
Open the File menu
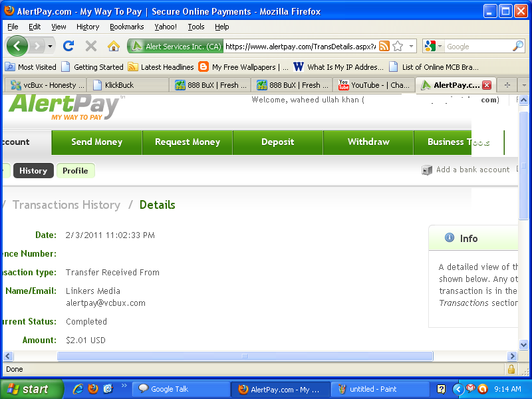tap(13, 27)
